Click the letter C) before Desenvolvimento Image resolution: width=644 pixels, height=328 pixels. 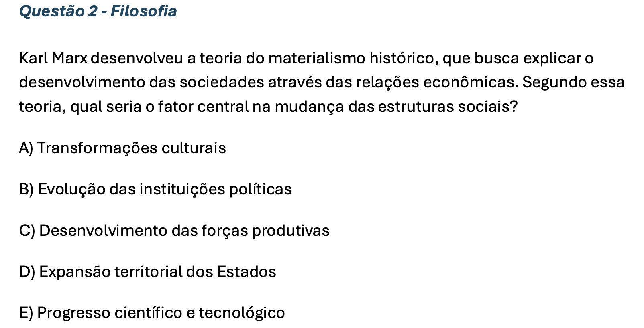tap(27, 231)
